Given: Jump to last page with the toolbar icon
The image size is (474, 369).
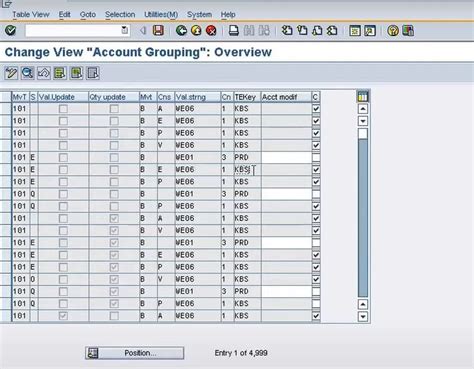Looking at the screenshot, I should tap(332, 31).
